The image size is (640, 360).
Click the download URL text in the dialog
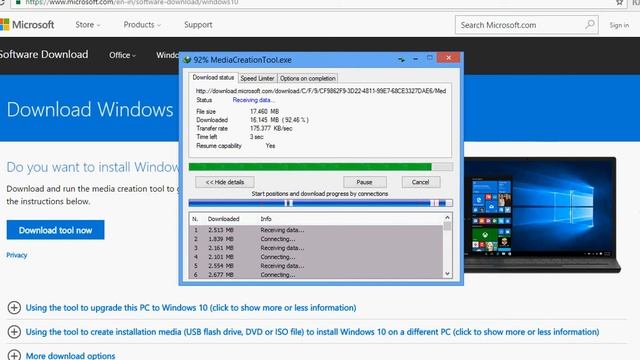point(321,91)
